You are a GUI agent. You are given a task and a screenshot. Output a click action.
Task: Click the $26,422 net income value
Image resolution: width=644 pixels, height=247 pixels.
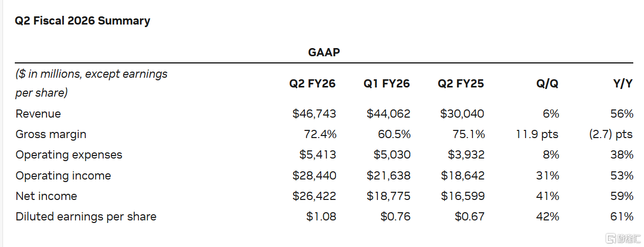click(x=314, y=196)
